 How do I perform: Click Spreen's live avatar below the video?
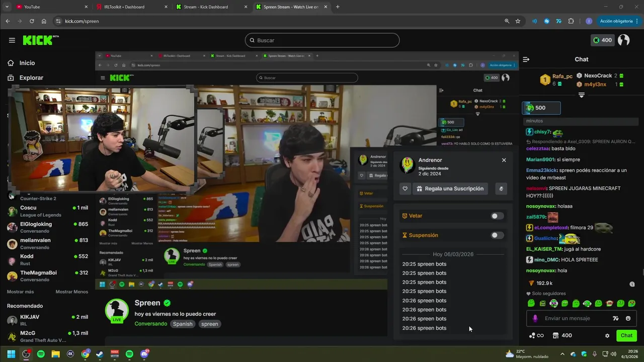click(117, 311)
